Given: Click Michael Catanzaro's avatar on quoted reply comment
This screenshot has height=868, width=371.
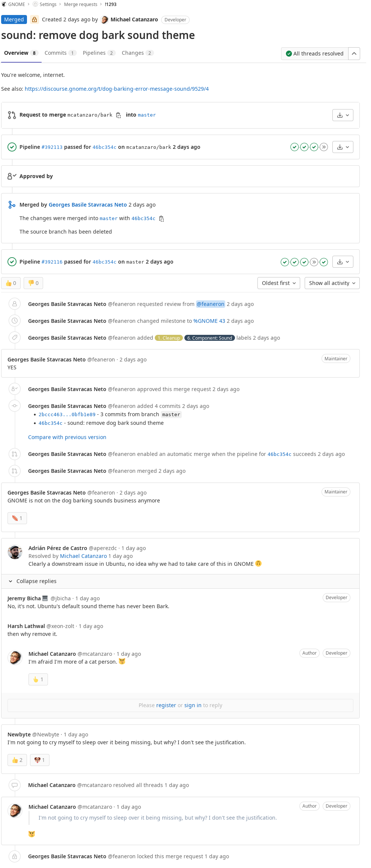Looking at the screenshot, I should [x=15, y=811].
